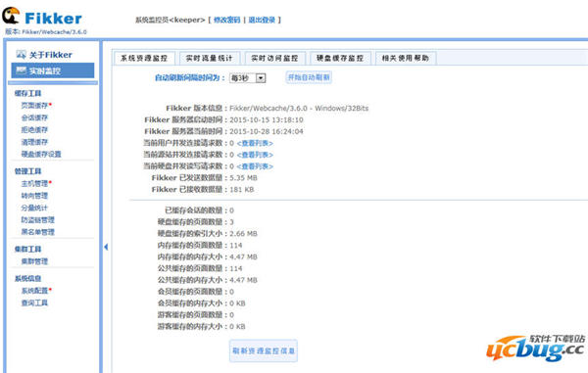
Task: Click the start time 2015-10-15 13:18:10
Action: [x=267, y=119]
